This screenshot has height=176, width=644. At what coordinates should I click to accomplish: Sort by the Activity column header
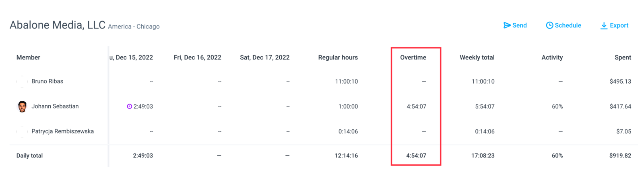552,57
